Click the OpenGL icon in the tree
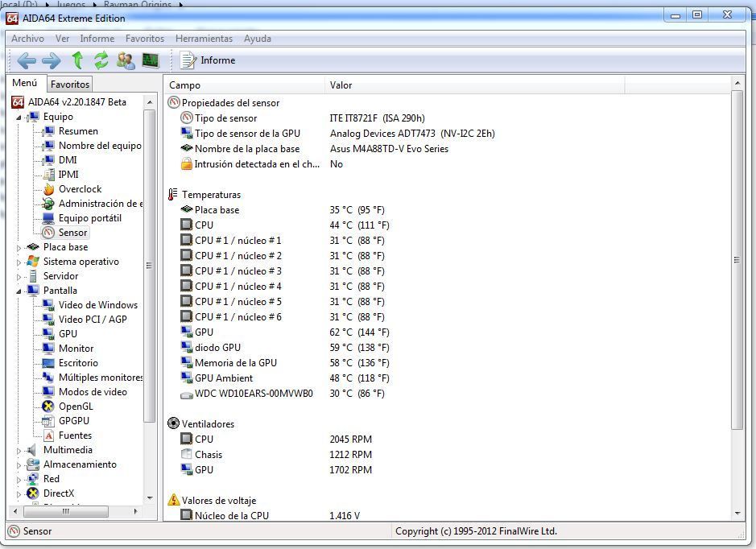 [x=48, y=407]
